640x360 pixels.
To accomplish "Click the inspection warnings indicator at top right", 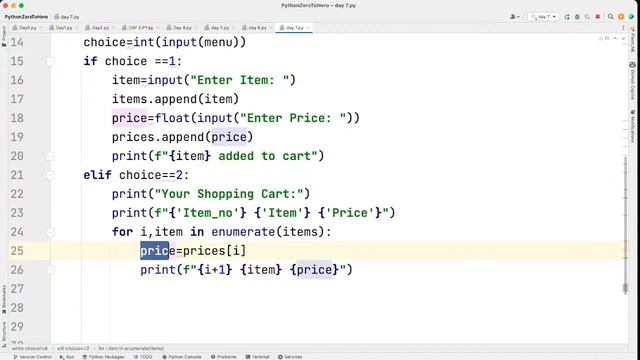I will [604, 38].
